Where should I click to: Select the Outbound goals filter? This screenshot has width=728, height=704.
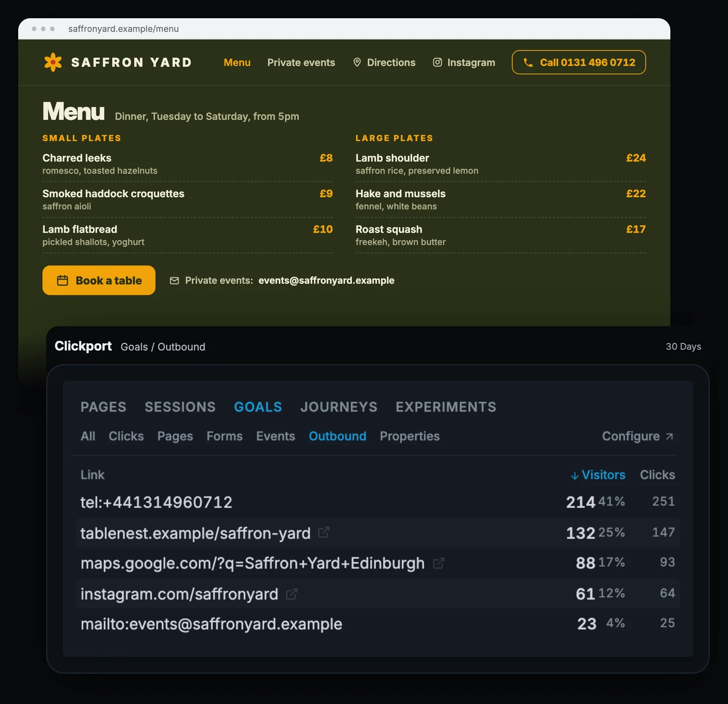338,436
